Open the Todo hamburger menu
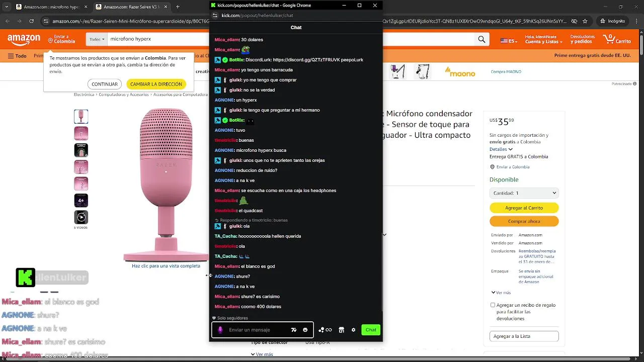The height and width of the screenshot is (362, 644). click(x=17, y=56)
